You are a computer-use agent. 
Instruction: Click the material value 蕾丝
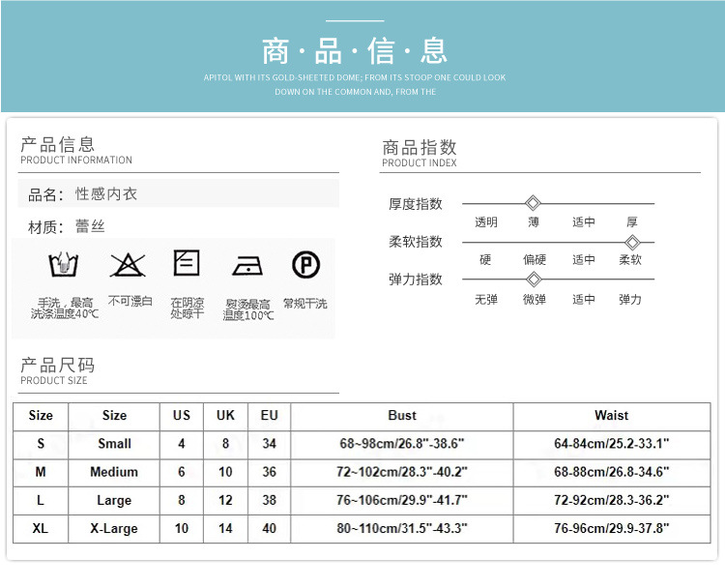91,226
